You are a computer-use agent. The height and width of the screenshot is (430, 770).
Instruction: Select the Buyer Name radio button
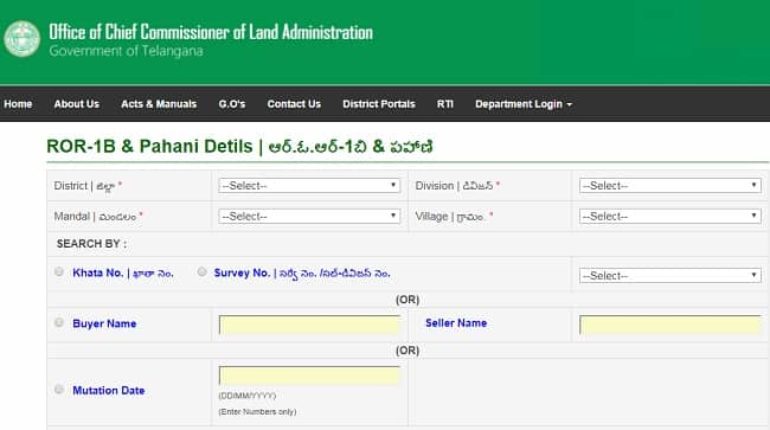click(x=59, y=322)
